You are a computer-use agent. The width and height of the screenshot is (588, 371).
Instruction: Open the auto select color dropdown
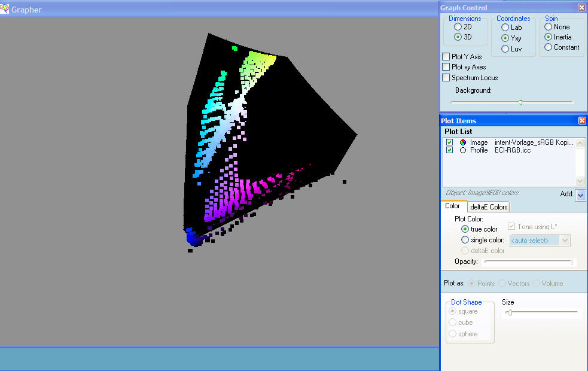point(565,240)
